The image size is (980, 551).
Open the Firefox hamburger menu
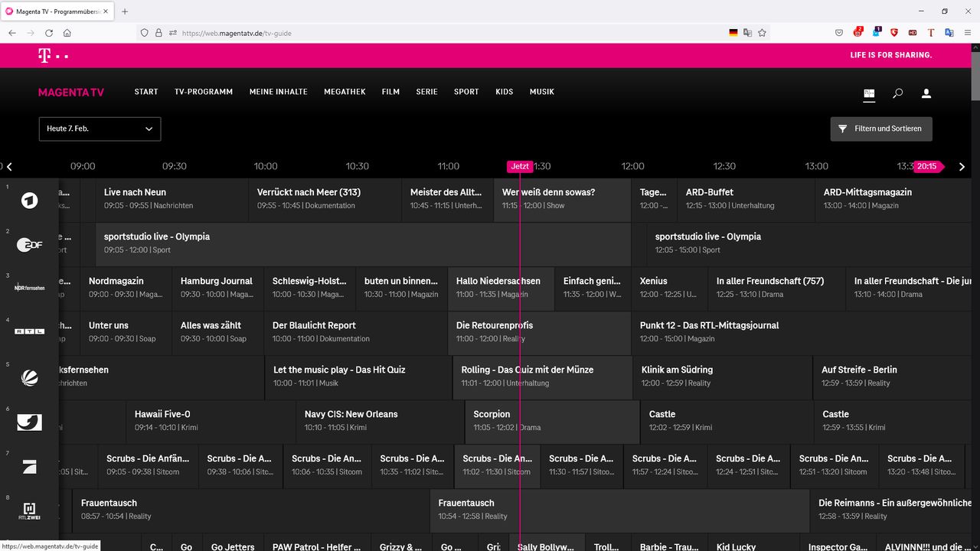click(x=968, y=33)
